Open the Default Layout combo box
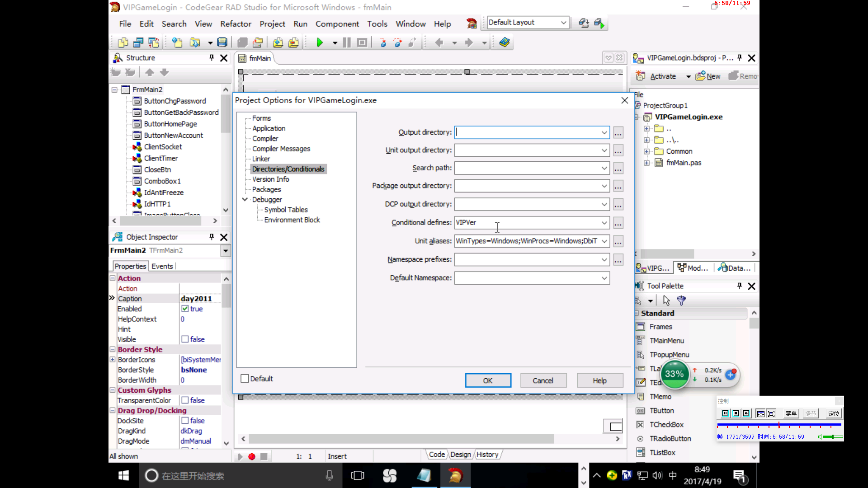The width and height of the screenshot is (868, 488). point(528,22)
